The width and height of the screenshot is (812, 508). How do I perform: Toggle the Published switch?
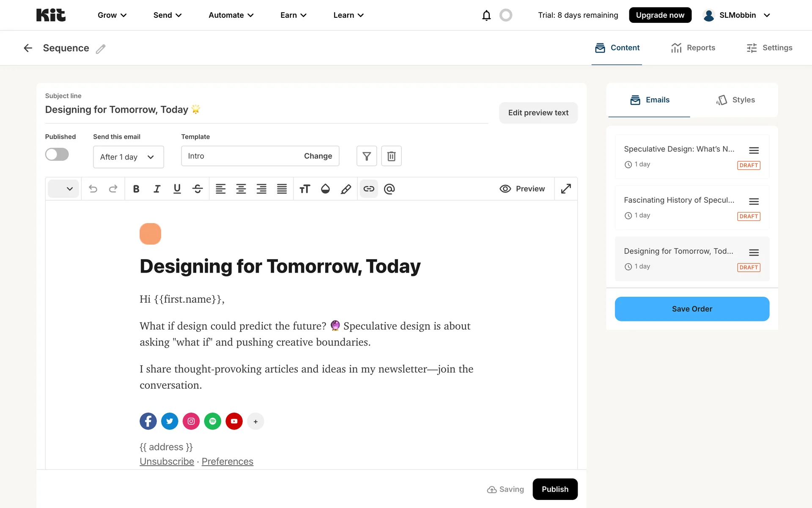pyautogui.click(x=57, y=155)
